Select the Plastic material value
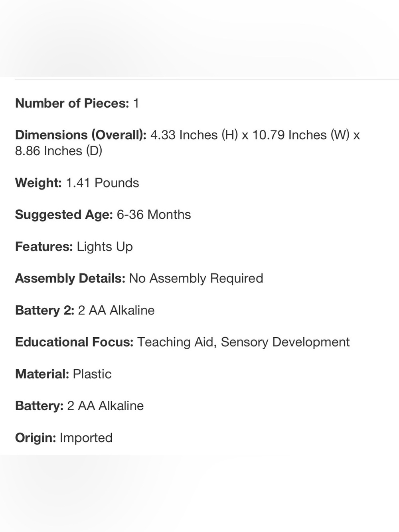 coord(92,374)
